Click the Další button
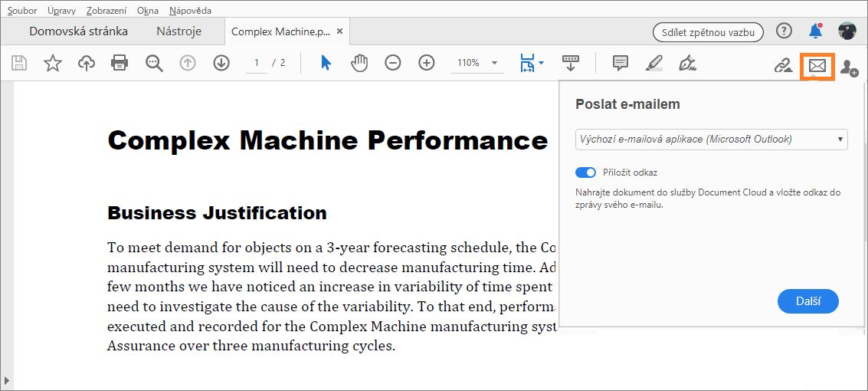Viewport: 868px width, 391px height. pos(807,301)
